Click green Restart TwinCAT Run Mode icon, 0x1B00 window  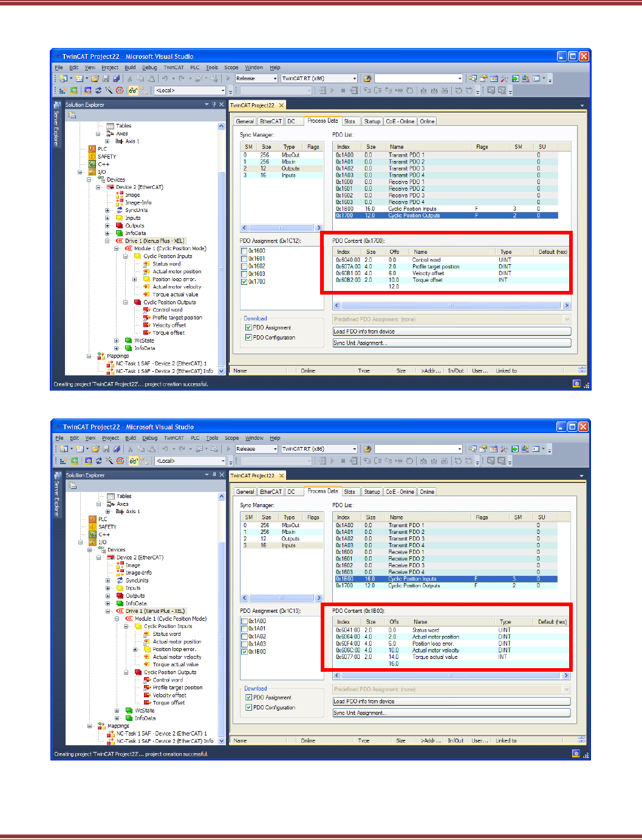pyautogui.click(x=75, y=461)
